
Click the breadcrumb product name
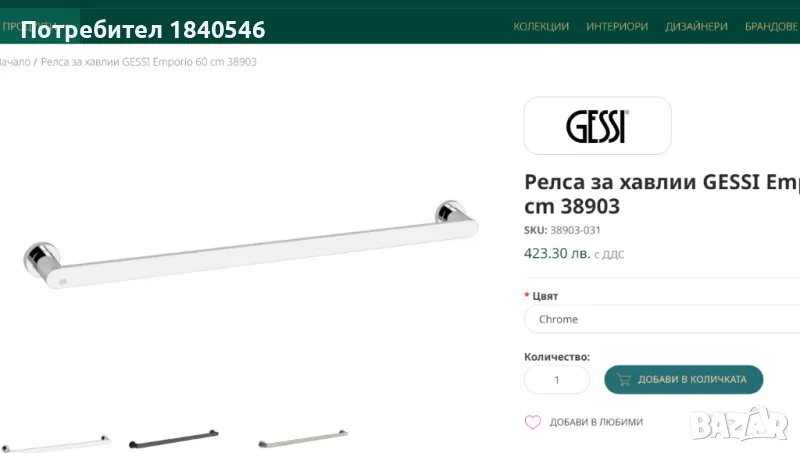click(148, 62)
